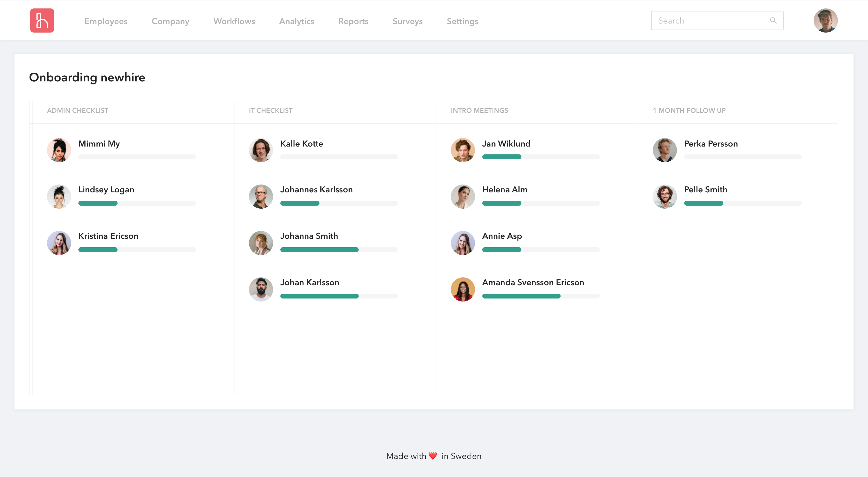This screenshot has width=868, height=477.
Task: Click Johanna Smith's name link
Action: [309, 236]
